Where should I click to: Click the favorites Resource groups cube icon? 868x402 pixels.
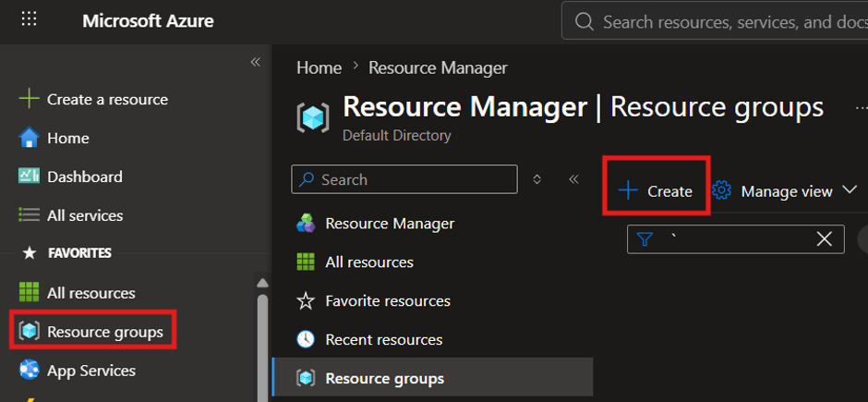click(x=29, y=331)
